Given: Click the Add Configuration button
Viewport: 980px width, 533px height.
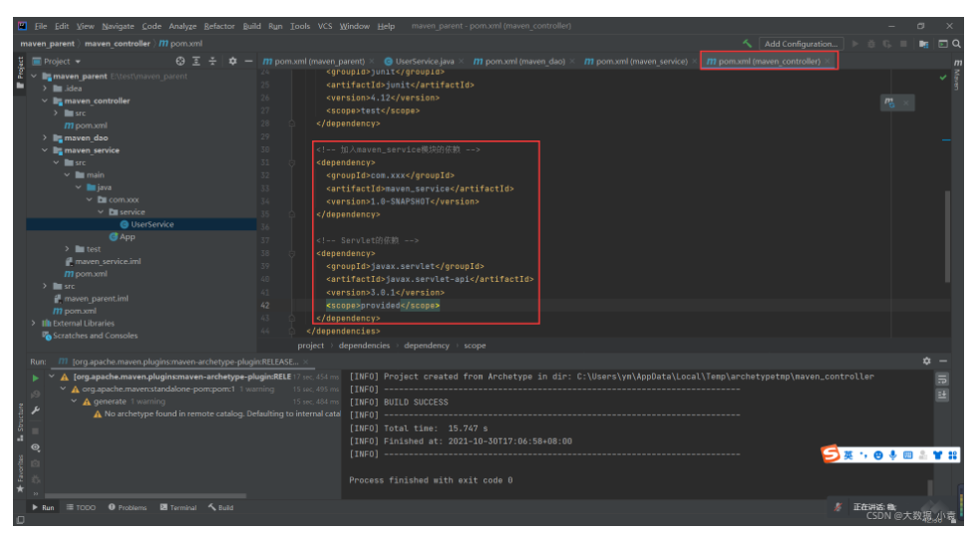Looking at the screenshot, I should tap(801, 44).
